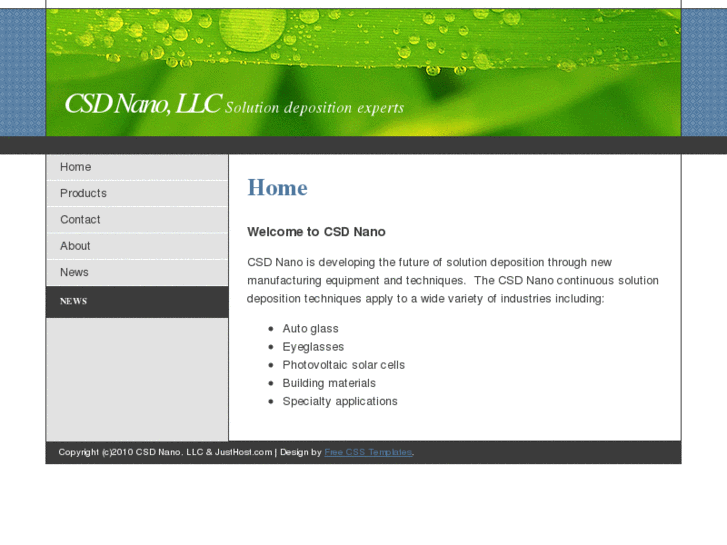Navigate to the About page
The height and width of the screenshot is (545, 727).
pos(137,246)
